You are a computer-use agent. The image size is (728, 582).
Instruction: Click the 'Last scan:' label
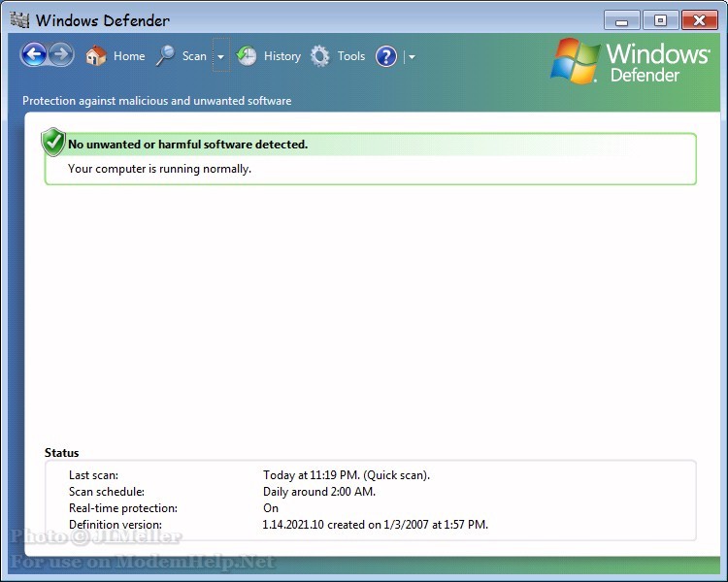point(93,475)
